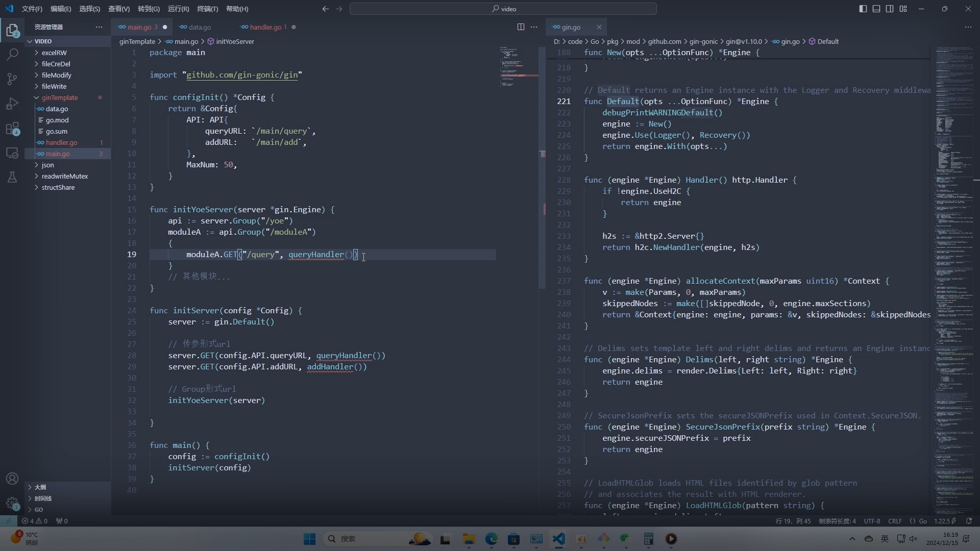Image resolution: width=980 pixels, height=551 pixels.
Task: Toggle the system volume mute icon
Action: pyautogui.click(x=913, y=539)
